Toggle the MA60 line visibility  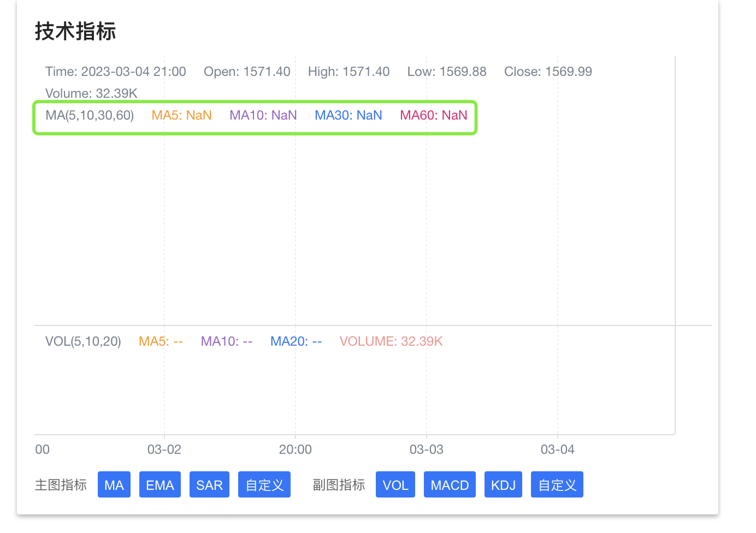(433, 115)
